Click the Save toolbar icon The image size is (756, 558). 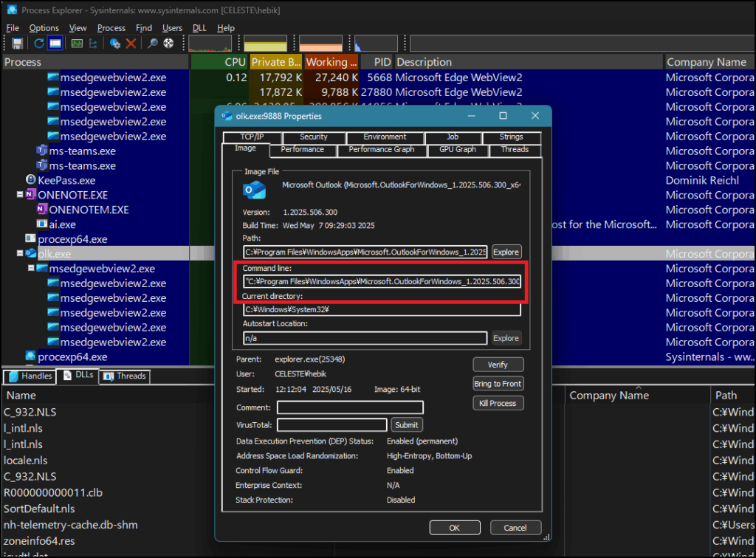tap(18, 44)
